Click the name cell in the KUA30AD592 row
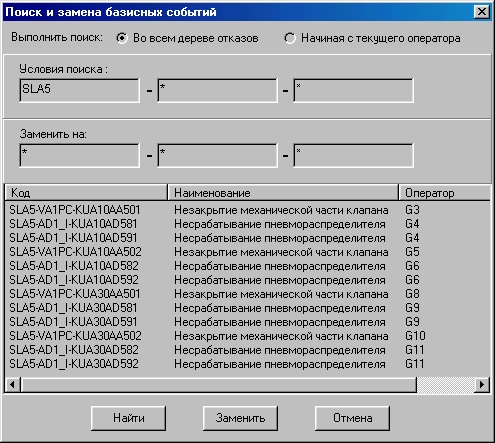The height and width of the screenshot is (443, 495). [280, 364]
